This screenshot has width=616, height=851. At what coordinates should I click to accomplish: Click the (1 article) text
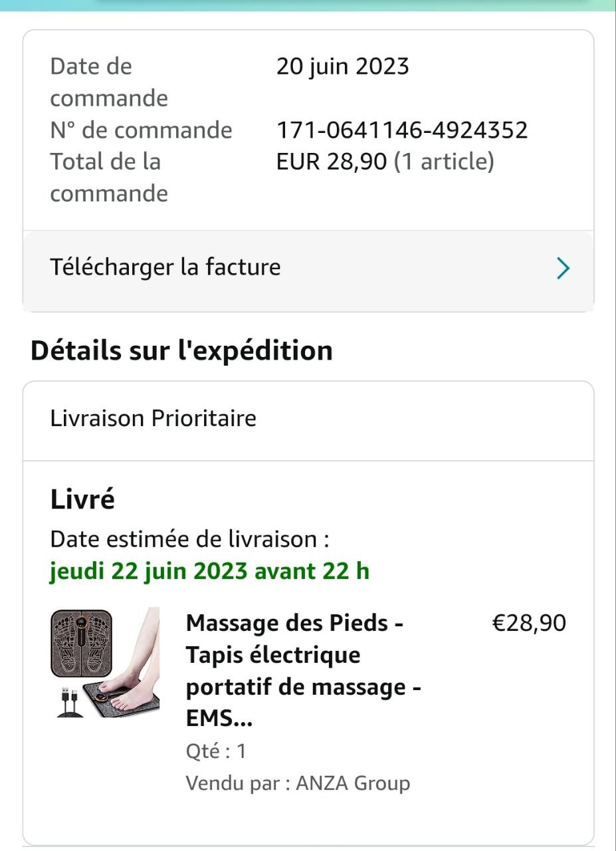pyautogui.click(x=444, y=162)
